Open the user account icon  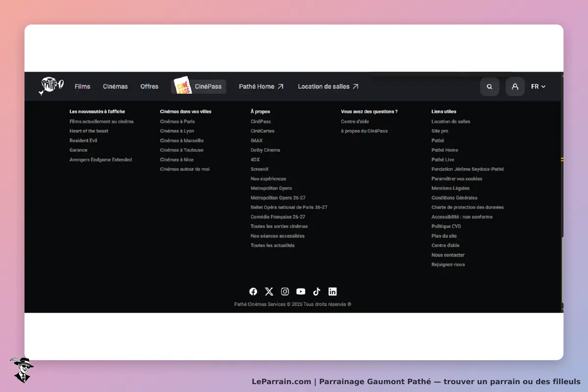(x=515, y=87)
